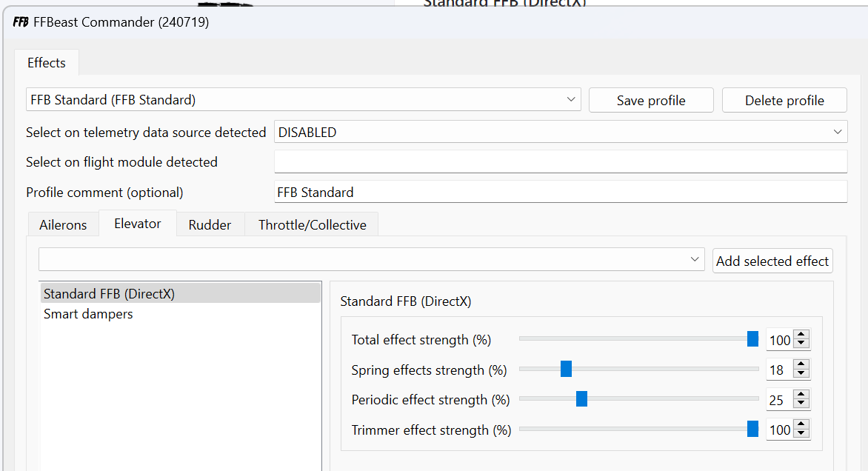Viewport: 868px width, 471px height.
Task: Expand telemetry data source DISABLED dropdown
Action: pyautogui.click(x=838, y=132)
